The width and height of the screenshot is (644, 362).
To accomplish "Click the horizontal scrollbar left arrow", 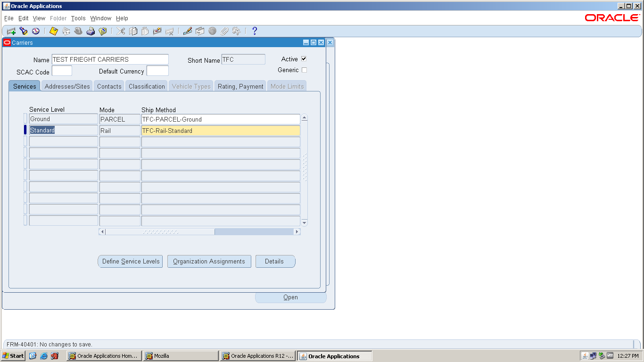I will click(x=102, y=232).
